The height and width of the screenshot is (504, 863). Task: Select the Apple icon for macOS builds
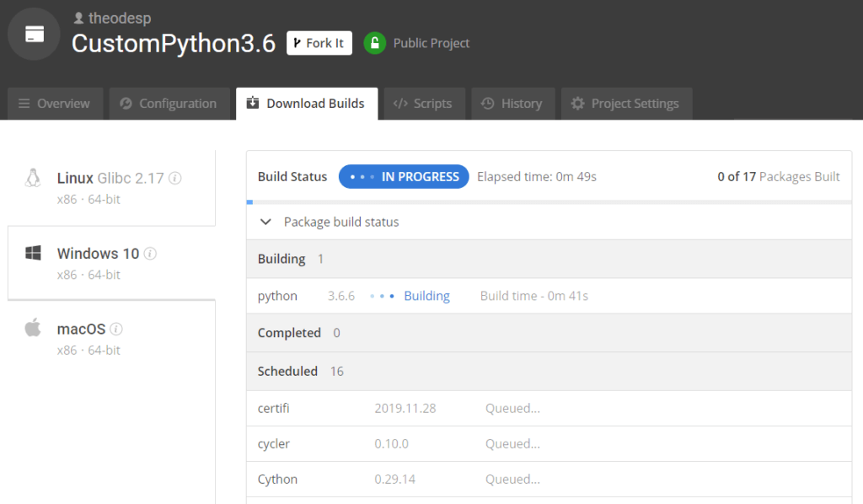click(32, 328)
